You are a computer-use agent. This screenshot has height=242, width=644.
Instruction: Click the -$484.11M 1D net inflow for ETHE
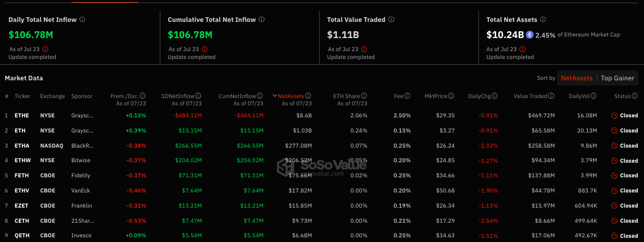pyautogui.click(x=187, y=115)
